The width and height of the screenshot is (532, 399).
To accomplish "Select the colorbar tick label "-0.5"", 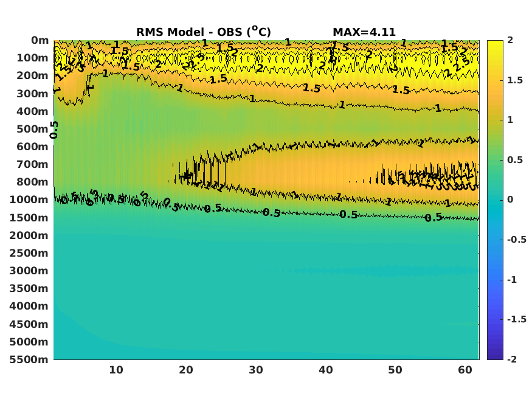I will tap(517, 240).
